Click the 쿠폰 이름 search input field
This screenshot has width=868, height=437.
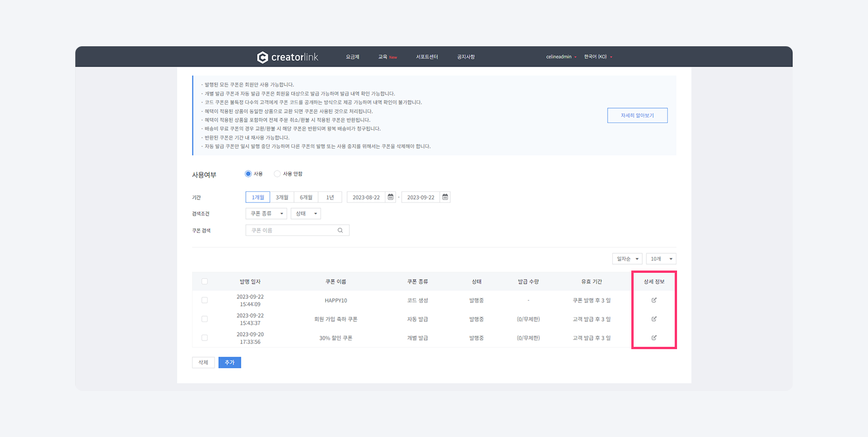click(x=291, y=230)
